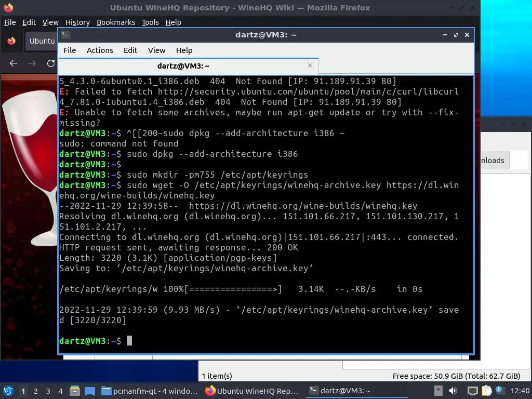The width and height of the screenshot is (532, 399).
Task: Open the terminal View menu
Action: tap(156, 50)
